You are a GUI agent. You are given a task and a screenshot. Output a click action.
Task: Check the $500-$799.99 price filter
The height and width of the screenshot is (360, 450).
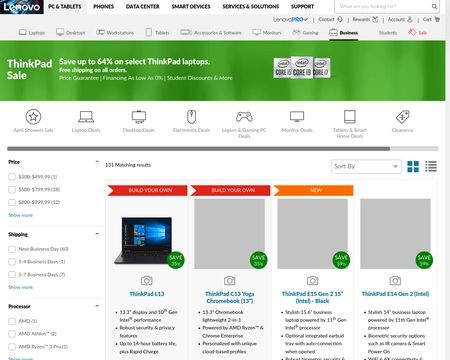pos(12,189)
